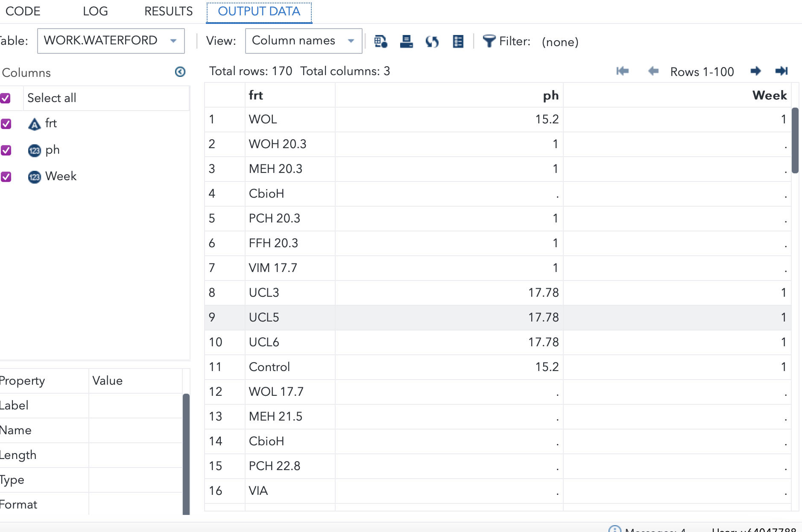Go to the first page of rows
Image resolution: width=802 pixels, height=532 pixels.
pyautogui.click(x=622, y=71)
